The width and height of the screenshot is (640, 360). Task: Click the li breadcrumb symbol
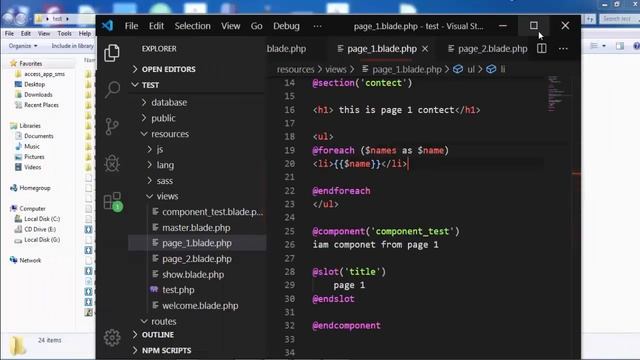496,69
